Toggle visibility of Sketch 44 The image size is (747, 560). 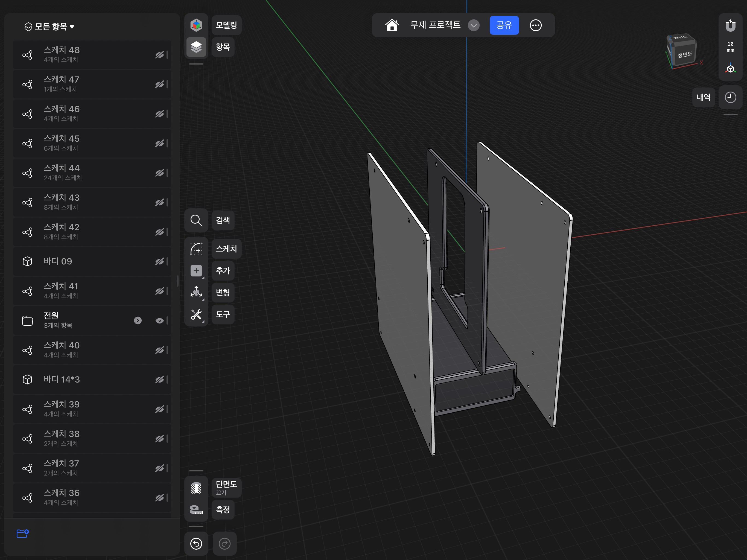(160, 173)
